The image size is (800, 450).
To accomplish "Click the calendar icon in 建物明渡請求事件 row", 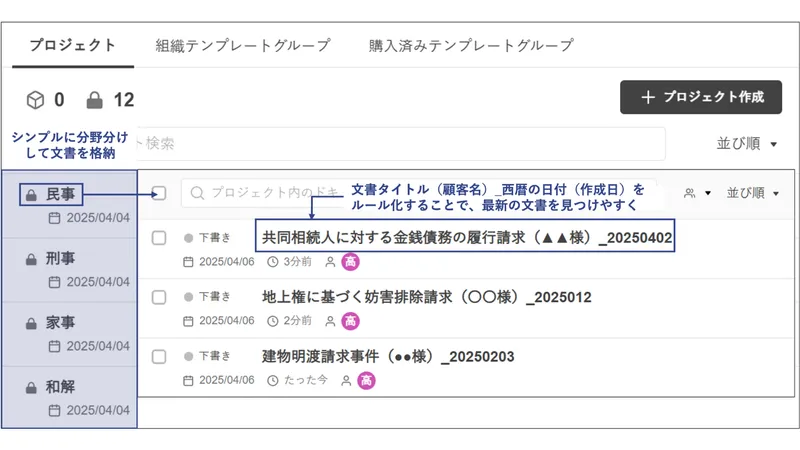I will point(188,381).
